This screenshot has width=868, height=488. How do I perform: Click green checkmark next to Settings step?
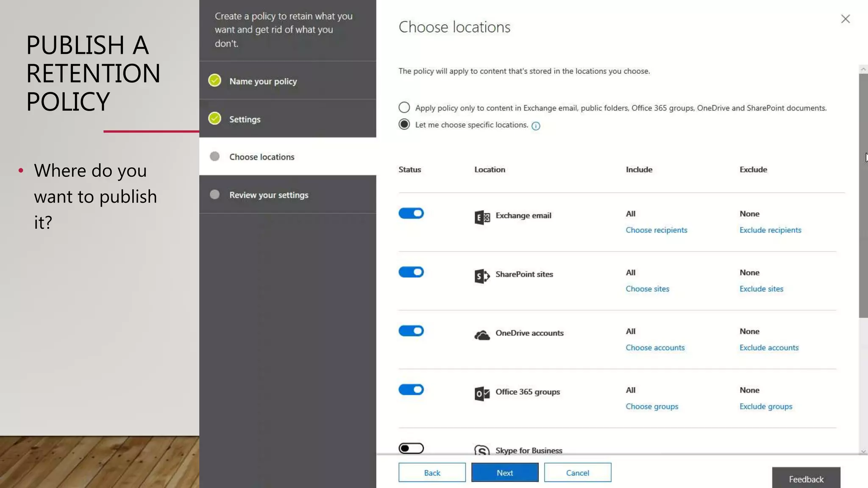[x=215, y=119]
